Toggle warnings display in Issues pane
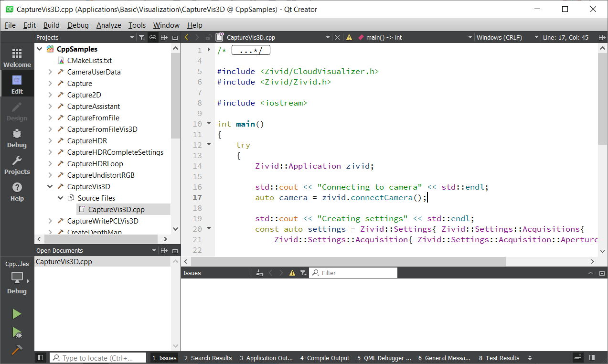 tap(292, 273)
